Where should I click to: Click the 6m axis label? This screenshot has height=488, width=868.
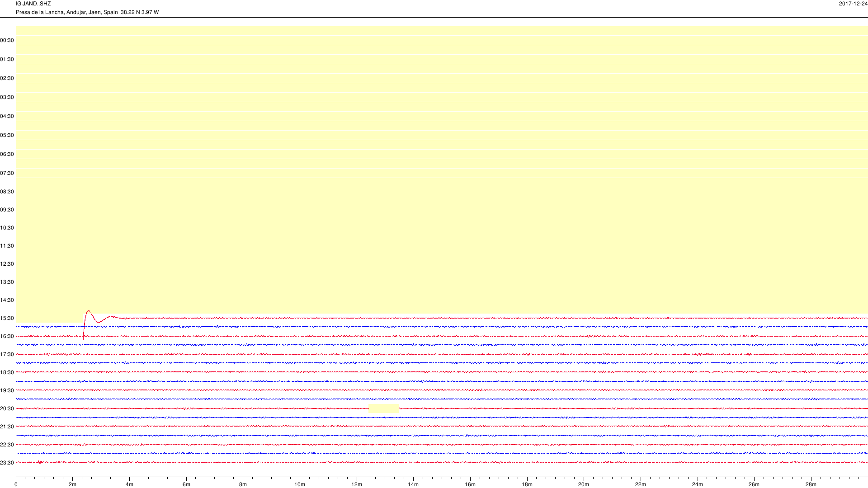pyautogui.click(x=186, y=484)
